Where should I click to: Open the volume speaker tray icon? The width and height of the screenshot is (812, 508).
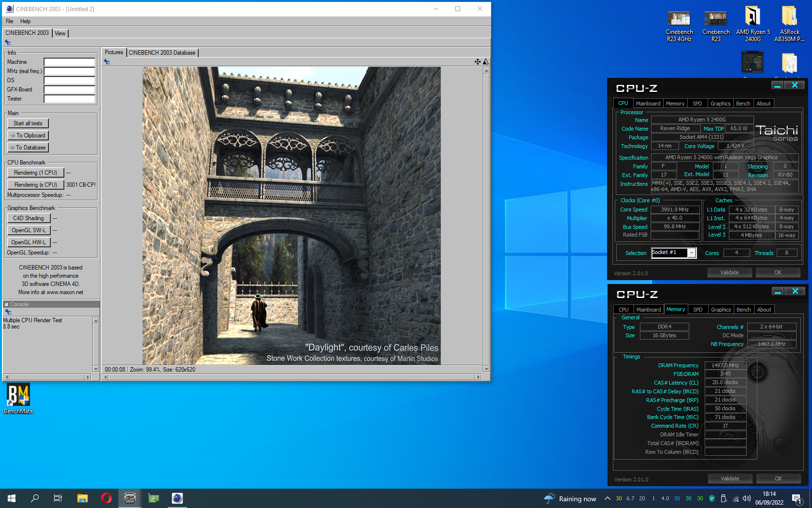[x=747, y=498]
